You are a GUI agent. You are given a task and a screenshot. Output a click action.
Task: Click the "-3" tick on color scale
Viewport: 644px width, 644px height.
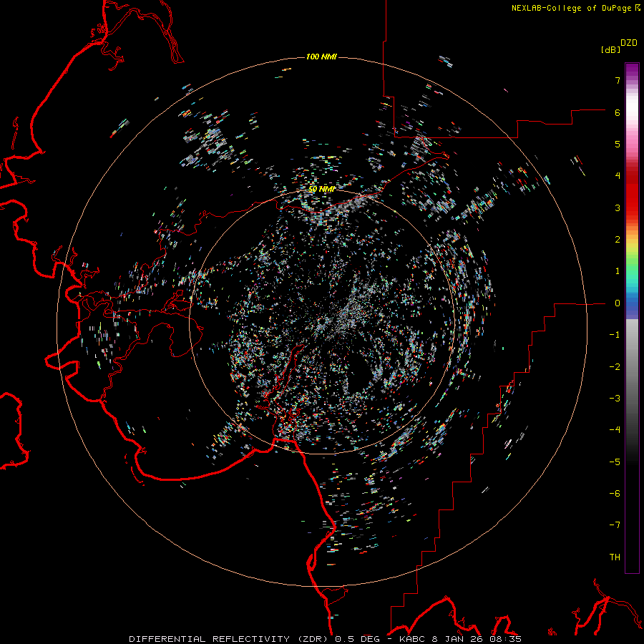pos(615,399)
